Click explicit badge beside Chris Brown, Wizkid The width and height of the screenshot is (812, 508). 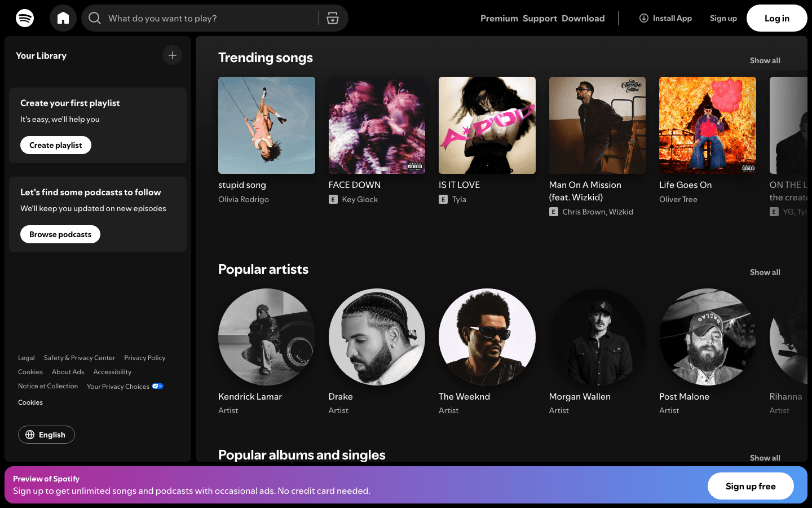554,212
